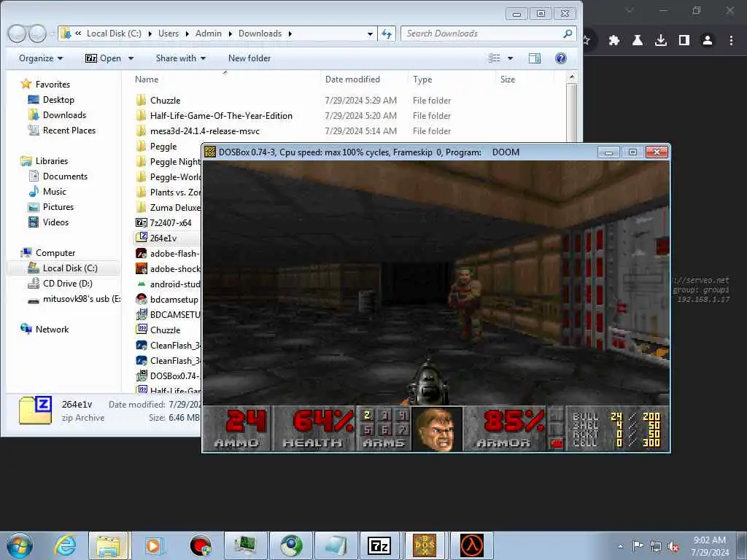Click Open with 7-Zip button
The height and width of the screenshot is (560, 747).
(x=104, y=58)
